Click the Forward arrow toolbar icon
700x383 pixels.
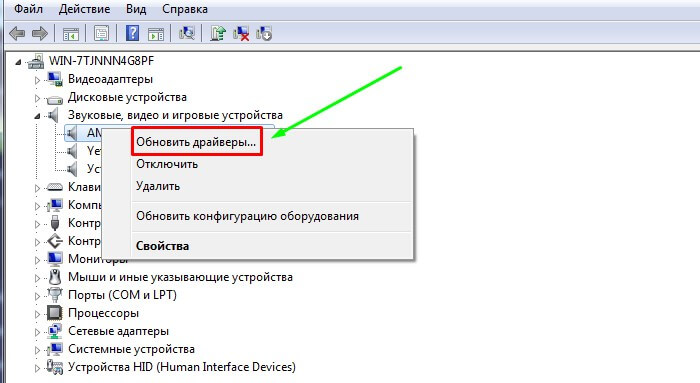click(x=40, y=33)
